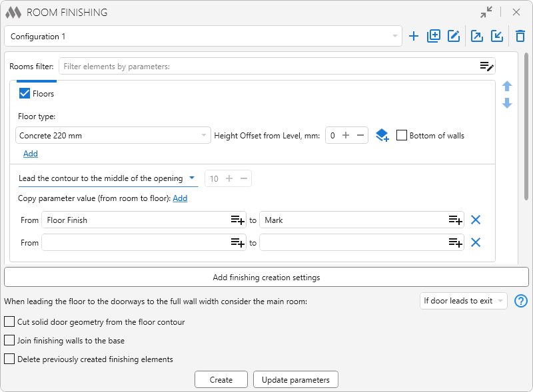Screen dimensions: 533x392
Task: Open the Concrete 220 mm floor type dropdown
Action: [x=113, y=135]
